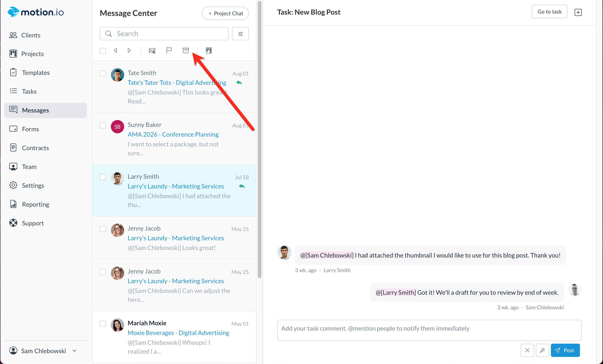The image size is (603, 364).
Task: Click the Go to task button
Action: coord(549,12)
